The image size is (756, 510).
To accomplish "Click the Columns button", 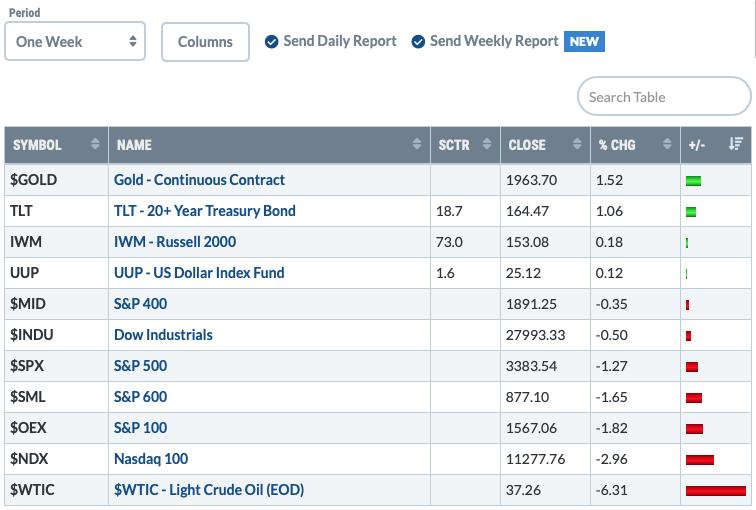I will [x=205, y=42].
